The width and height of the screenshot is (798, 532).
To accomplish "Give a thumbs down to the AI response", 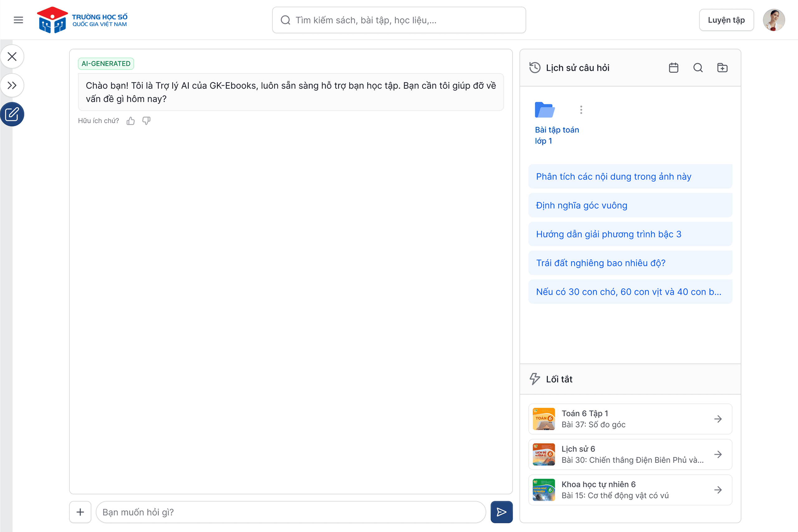I will (x=147, y=121).
